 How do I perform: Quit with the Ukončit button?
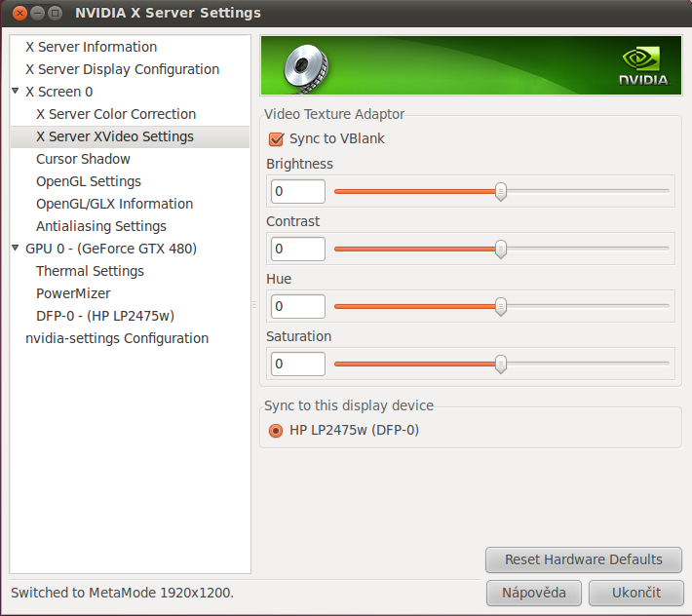click(x=636, y=593)
